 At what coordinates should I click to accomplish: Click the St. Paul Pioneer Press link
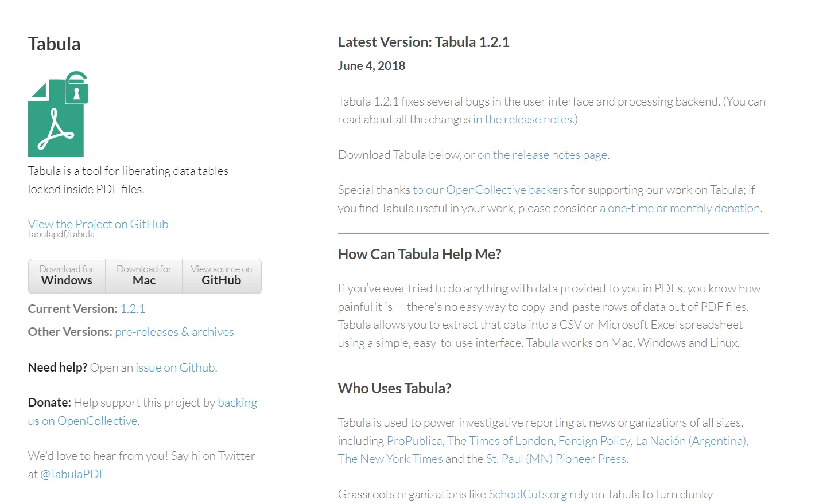pos(555,458)
